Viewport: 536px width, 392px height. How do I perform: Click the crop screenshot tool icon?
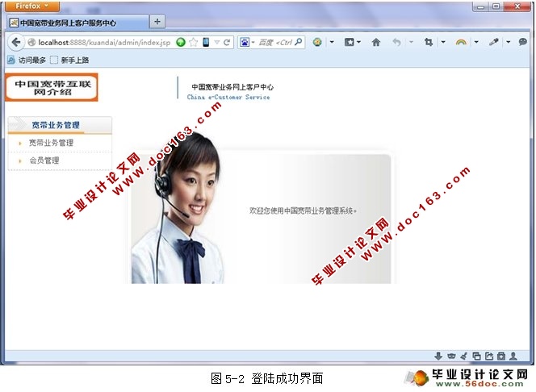[x=429, y=42]
